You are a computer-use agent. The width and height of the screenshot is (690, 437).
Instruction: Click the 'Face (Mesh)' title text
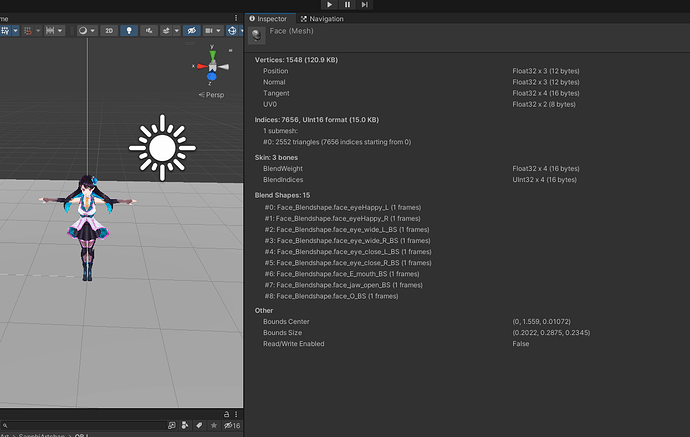click(291, 31)
